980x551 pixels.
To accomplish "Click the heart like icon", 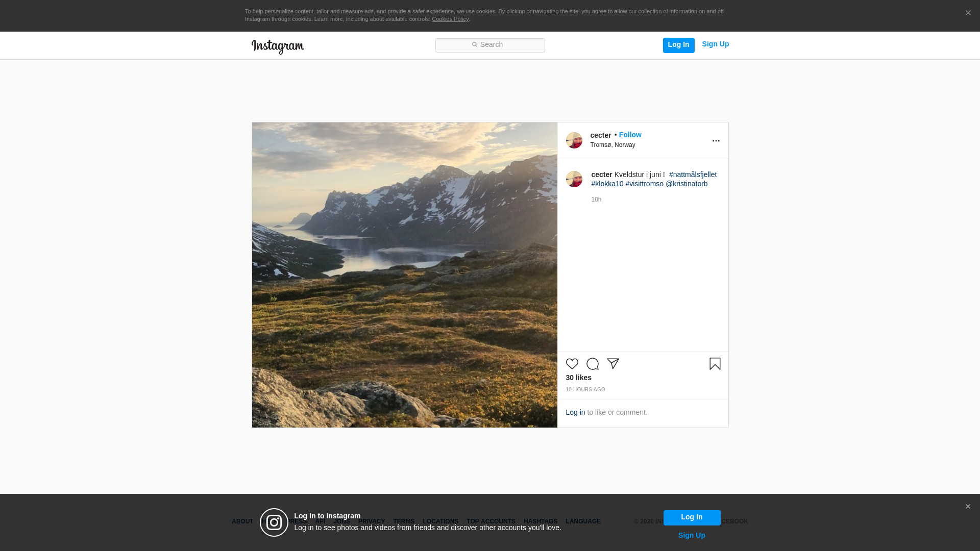I will (x=572, y=364).
